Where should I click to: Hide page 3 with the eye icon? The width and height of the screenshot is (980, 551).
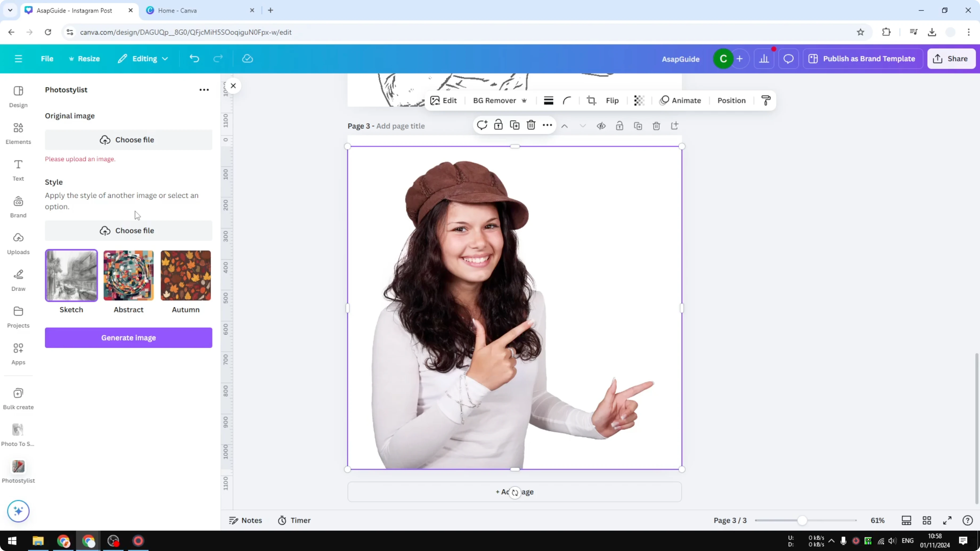click(x=601, y=125)
